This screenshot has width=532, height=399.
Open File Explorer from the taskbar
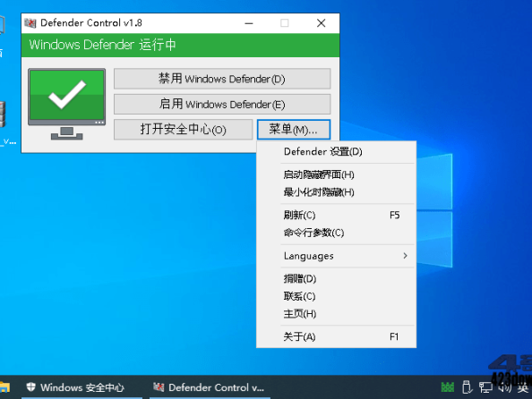pos(4,387)
